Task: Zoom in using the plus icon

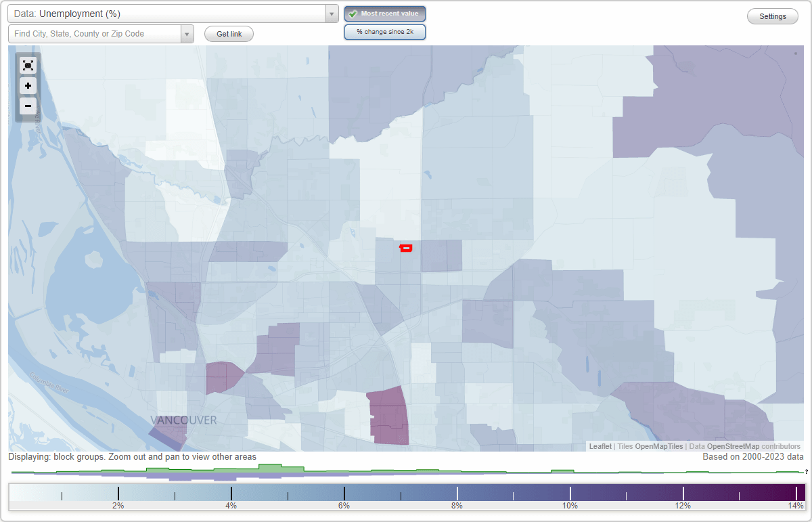Action: coord(28,86)
